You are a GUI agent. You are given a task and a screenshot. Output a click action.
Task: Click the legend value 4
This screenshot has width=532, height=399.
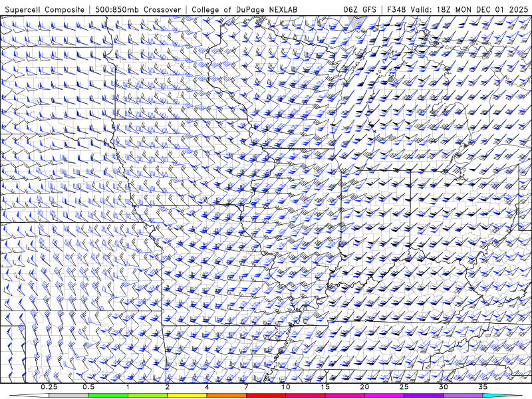coord(207,387)
